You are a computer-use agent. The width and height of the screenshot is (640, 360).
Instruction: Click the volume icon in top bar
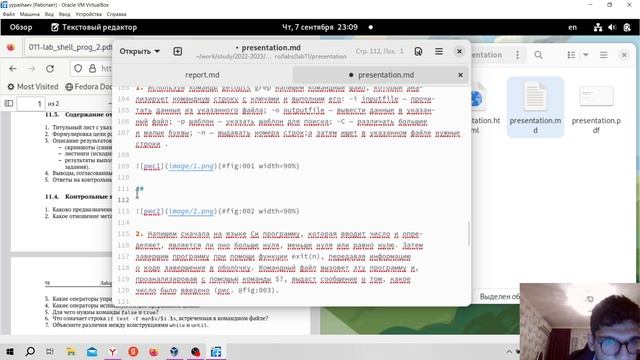612,27
